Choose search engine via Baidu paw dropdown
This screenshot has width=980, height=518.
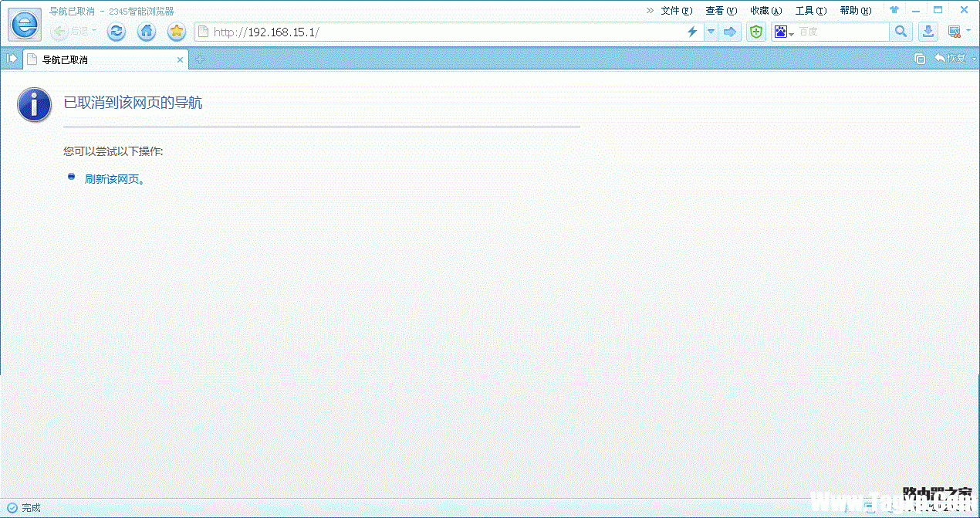(784, 32)
